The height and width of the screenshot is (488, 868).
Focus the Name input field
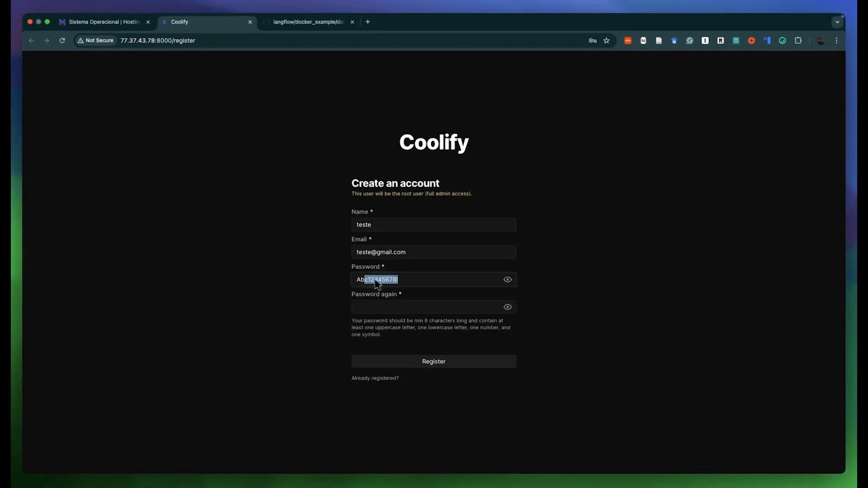(x=434, y=225)
